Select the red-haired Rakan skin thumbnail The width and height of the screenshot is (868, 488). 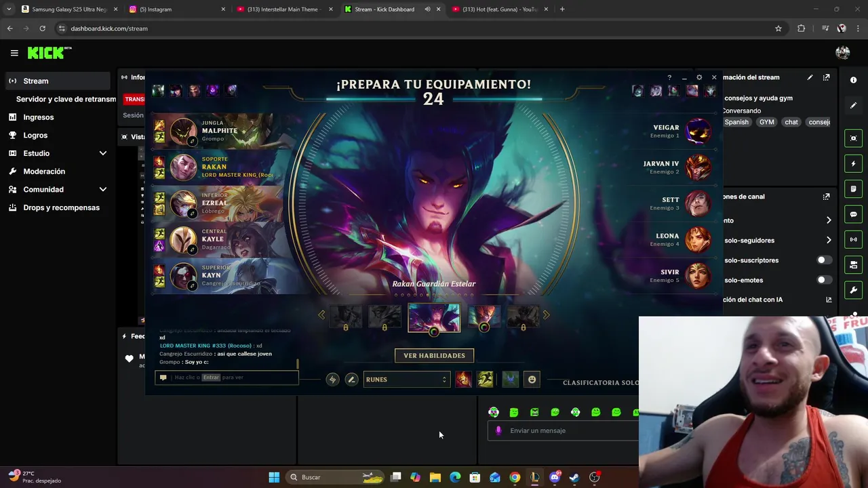pos(484,316)
